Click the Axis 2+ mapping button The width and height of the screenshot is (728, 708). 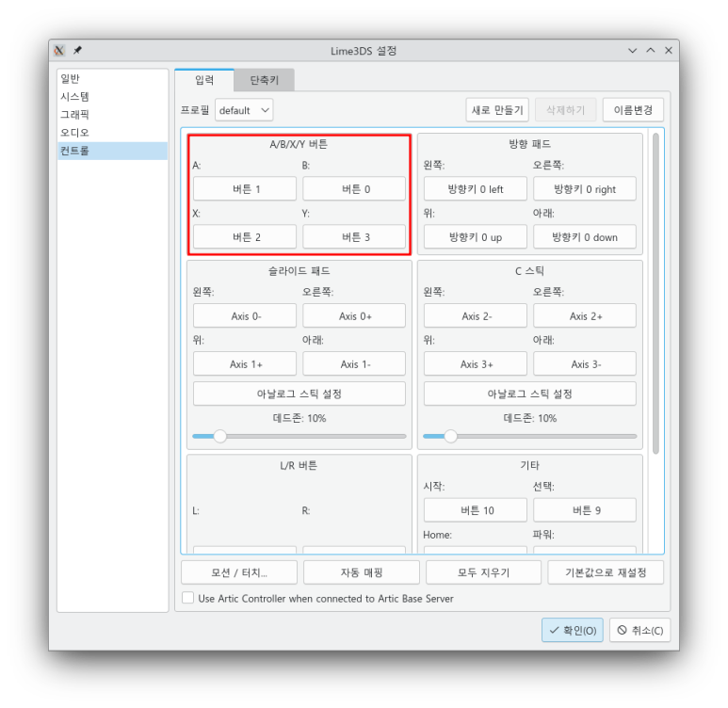[x=585, y=316]
